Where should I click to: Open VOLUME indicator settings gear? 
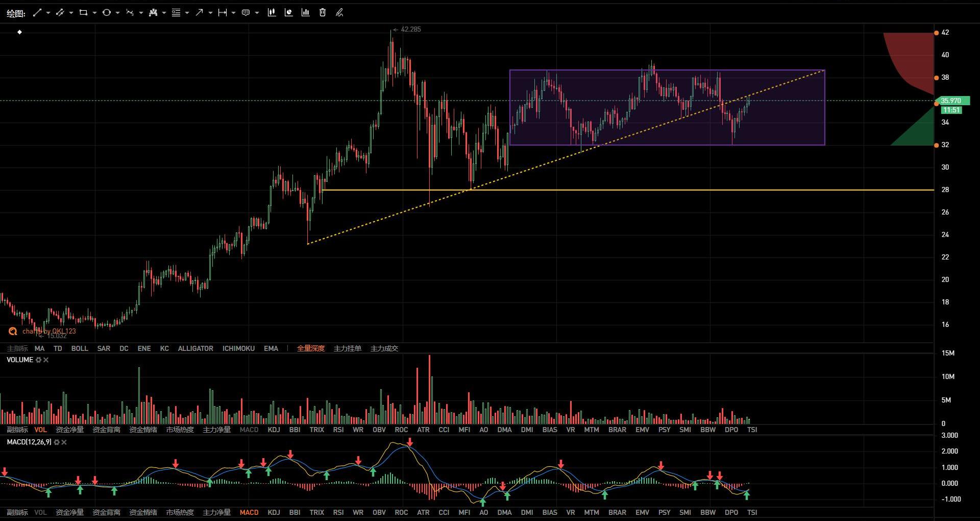[38, 360]
